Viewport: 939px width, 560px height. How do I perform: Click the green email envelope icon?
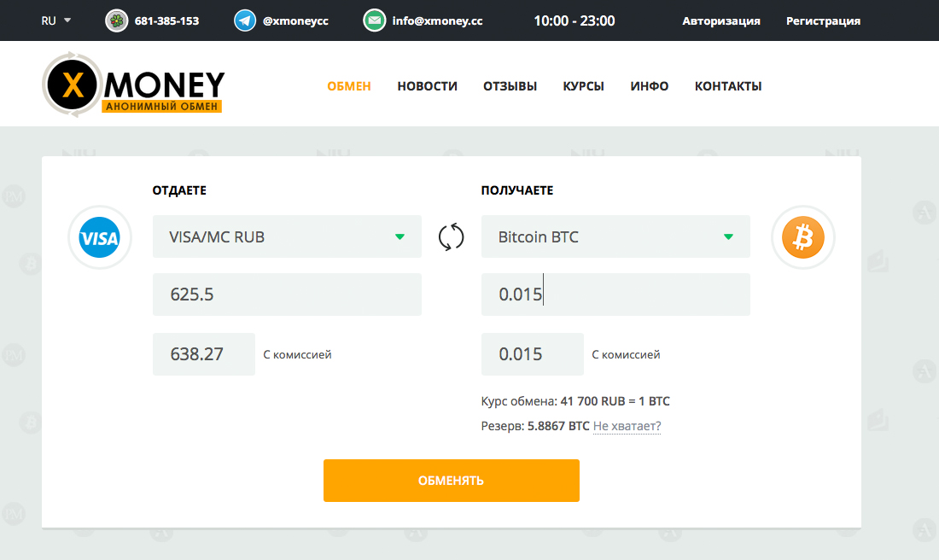[374, 20]
